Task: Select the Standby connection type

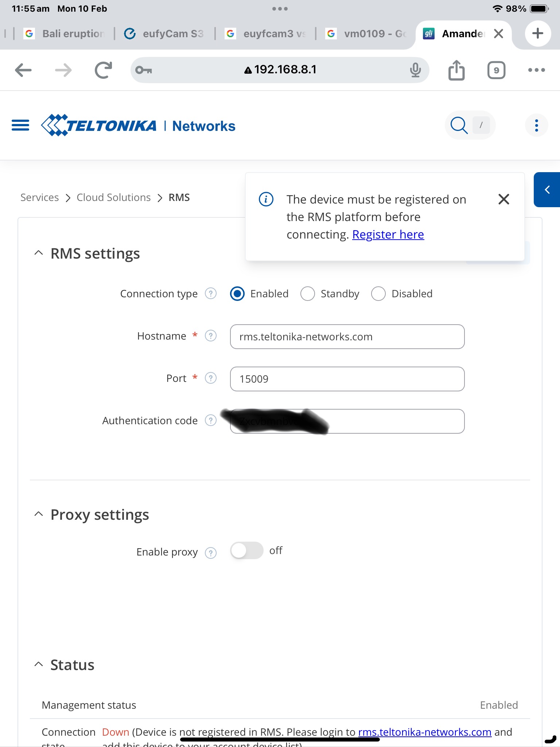Action: pos(307,294)
